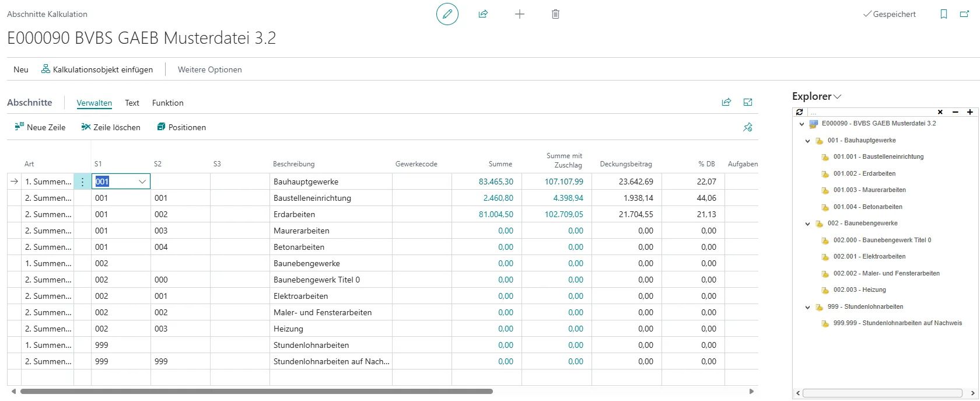Switch to the Text tab
The image size is (980, 401).
132,103
